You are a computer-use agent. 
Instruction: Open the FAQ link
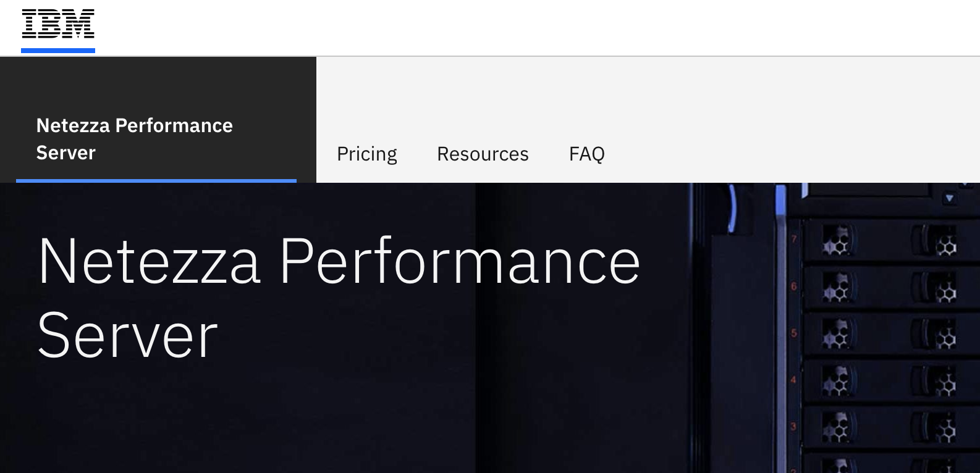(x=586, y=154)
